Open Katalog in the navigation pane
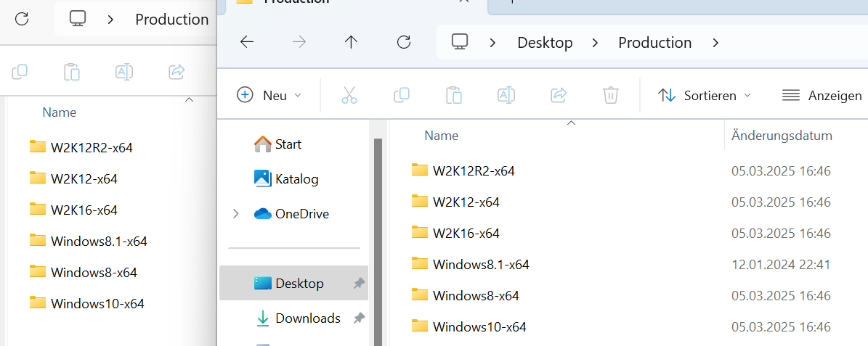 tap(286, 178)
